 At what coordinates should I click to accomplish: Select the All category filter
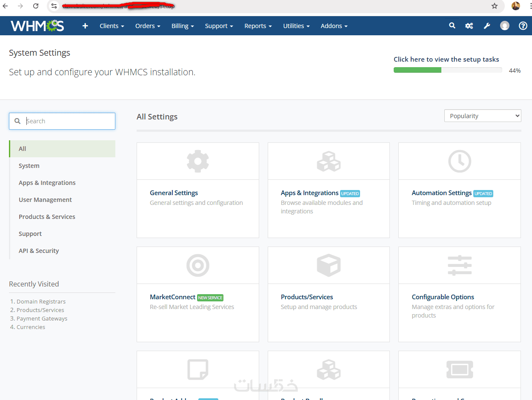point(62,149)
